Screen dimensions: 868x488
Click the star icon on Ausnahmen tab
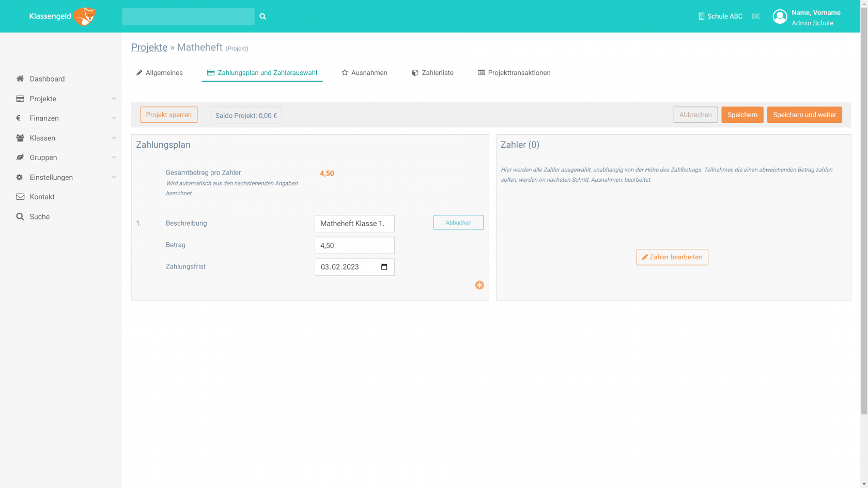pyautogui.click(x=345, y=73)
